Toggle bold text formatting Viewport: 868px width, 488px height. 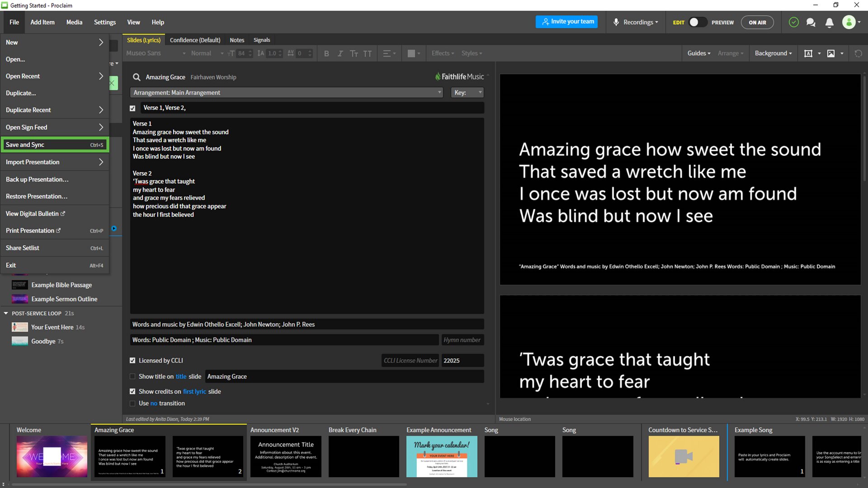326,53
